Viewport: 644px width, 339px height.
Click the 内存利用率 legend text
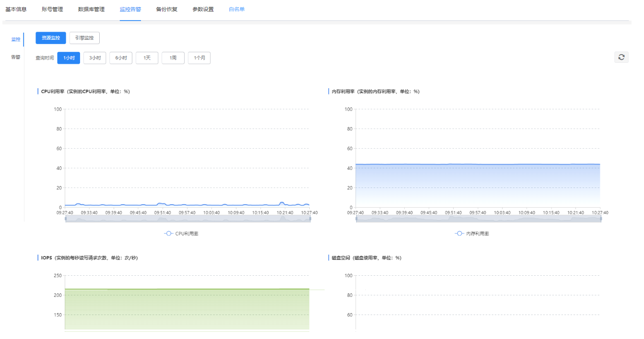click(x=478, y=234)
